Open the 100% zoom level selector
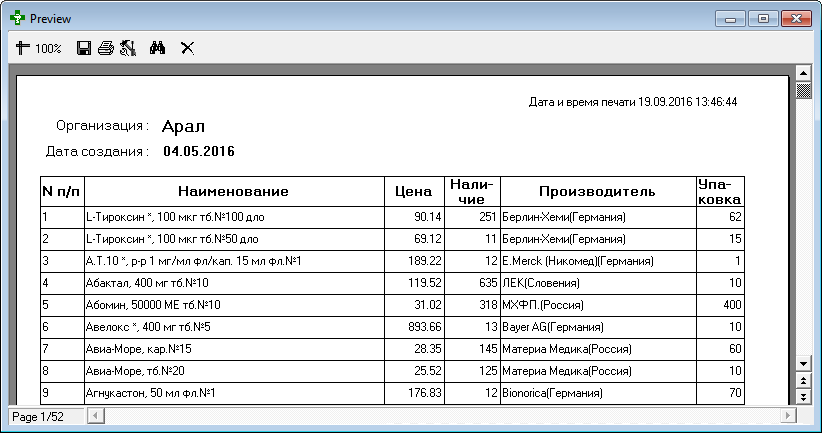Image resolution: width=822 pixels, height=433 pixels. [x=49, y=48]
